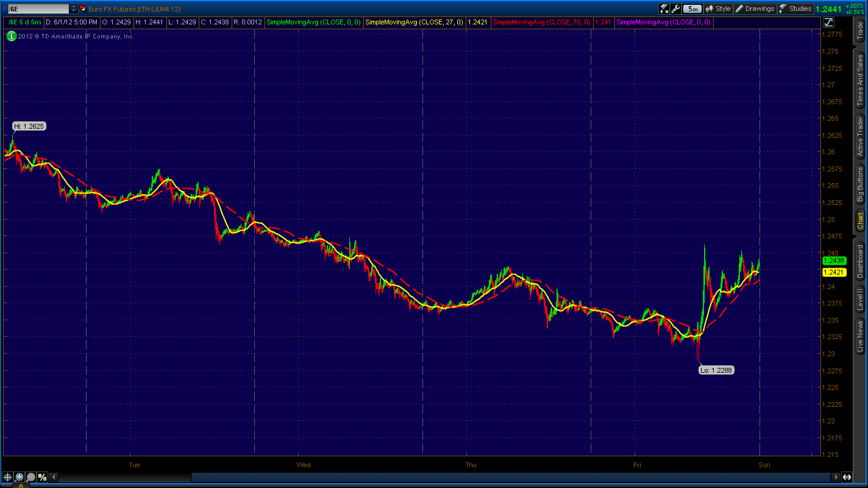
Task: Click the last price 1.2441
Action: tap(828, 9)
